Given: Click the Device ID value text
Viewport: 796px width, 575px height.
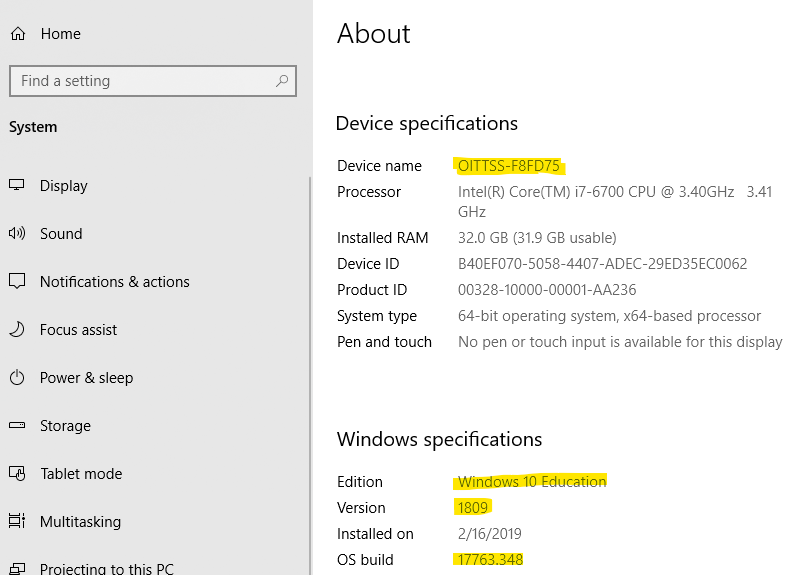Looking at the screenshot, I should click(x=602, y=264).
